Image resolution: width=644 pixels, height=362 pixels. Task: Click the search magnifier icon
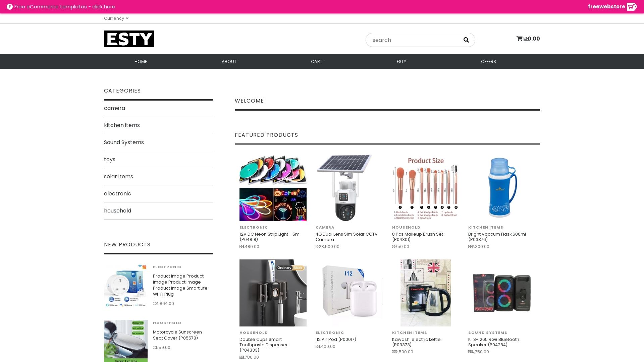[x=466, y=40]
